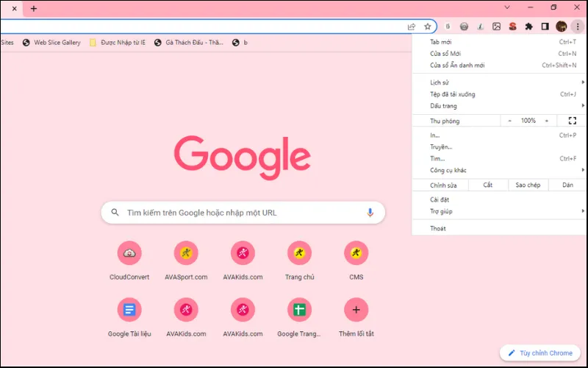Open the Extensions puzzle piece menu
This screenshot has width=588, height=368.
(x=528, y=26)
